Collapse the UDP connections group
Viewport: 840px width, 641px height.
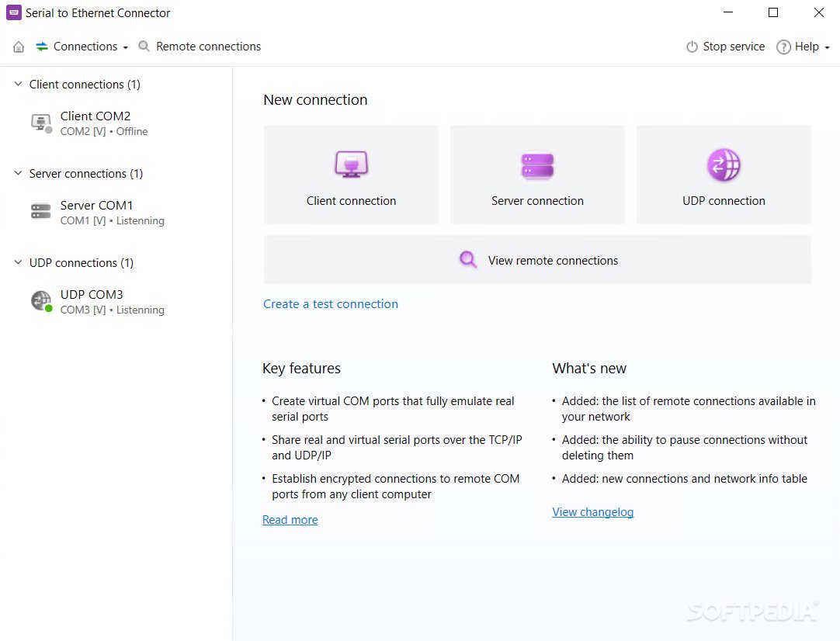[x=18, y=262]
